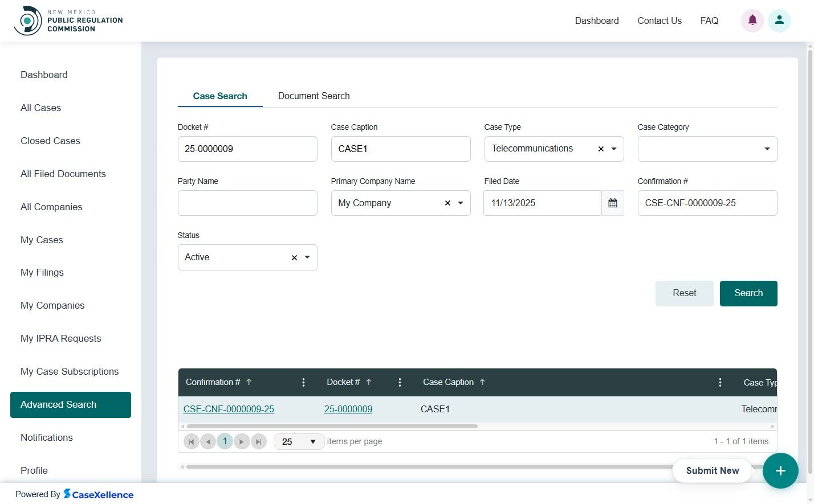This screenshot has height=504, width=814.
Task: Toggle the Docket # column sort order
Action: [x=369, y=382]
